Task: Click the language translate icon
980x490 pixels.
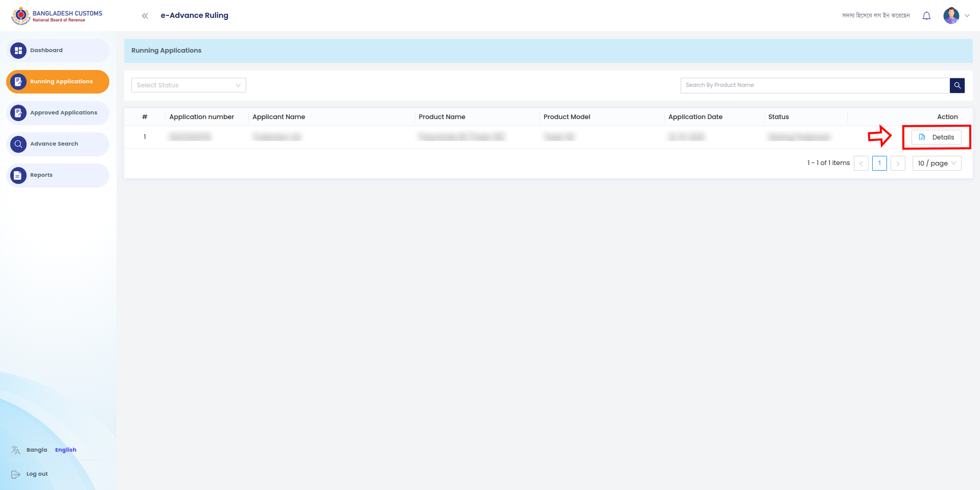Action: click(16, 450)
